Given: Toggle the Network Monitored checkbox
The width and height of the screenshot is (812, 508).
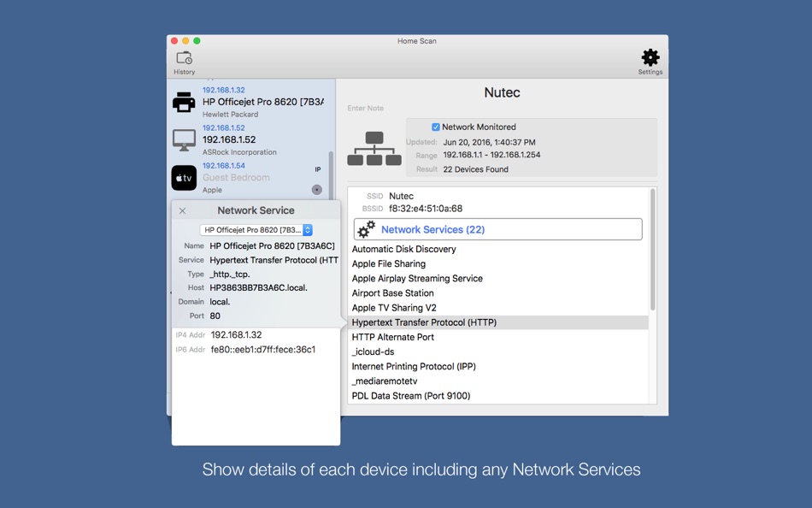Looking at the screenshot, I should 436,127.
